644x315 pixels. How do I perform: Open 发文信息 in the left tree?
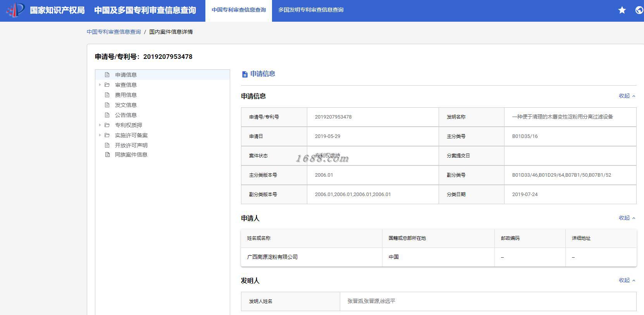[126, 105]
